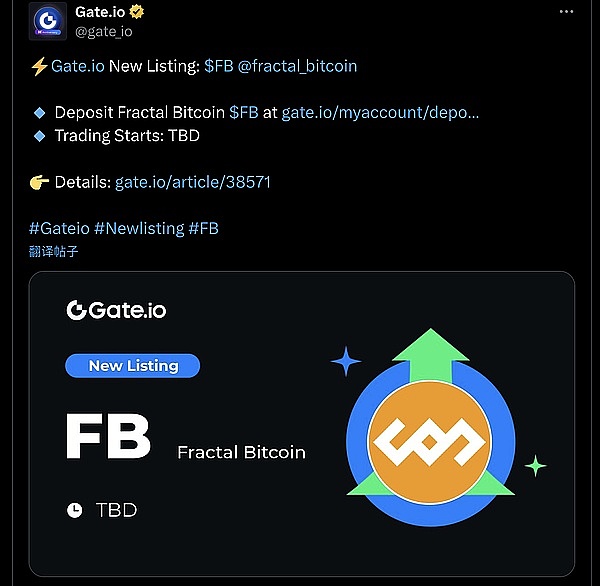Click the gold verified badge

[135, 13]
